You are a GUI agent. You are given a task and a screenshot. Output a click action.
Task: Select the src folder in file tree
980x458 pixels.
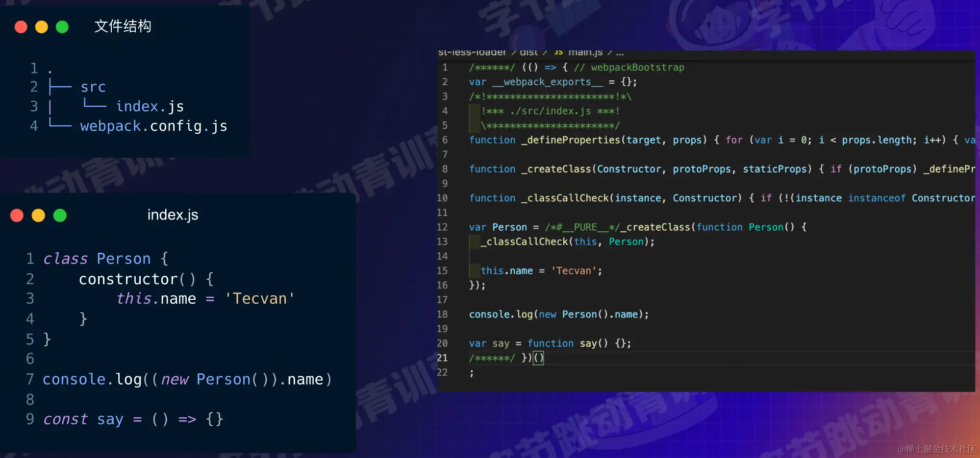pos(93,87)
